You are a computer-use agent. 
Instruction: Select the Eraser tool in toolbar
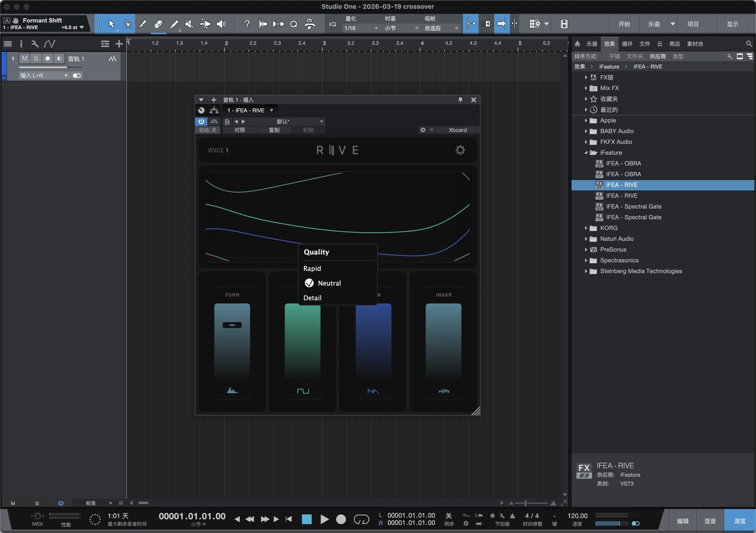(158, 24)
